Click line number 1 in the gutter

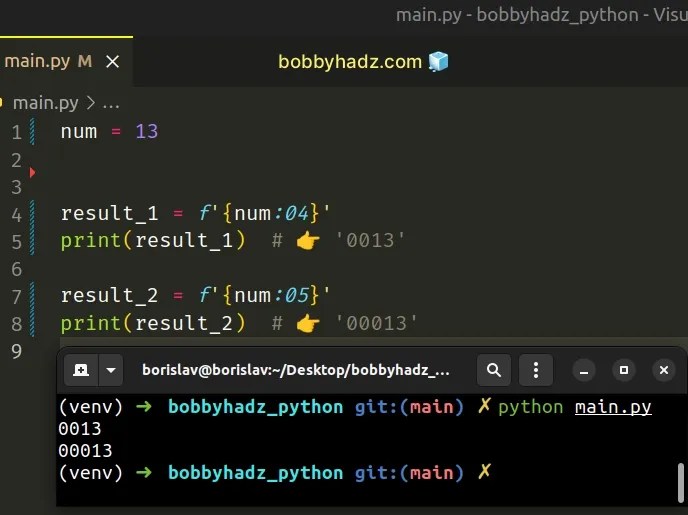[x=17, y=132]
